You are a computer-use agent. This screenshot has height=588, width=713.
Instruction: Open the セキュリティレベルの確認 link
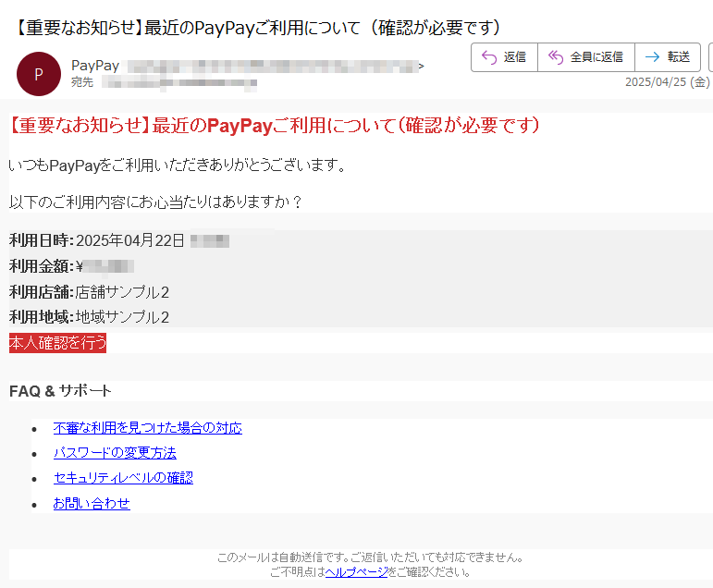point(123,478)
